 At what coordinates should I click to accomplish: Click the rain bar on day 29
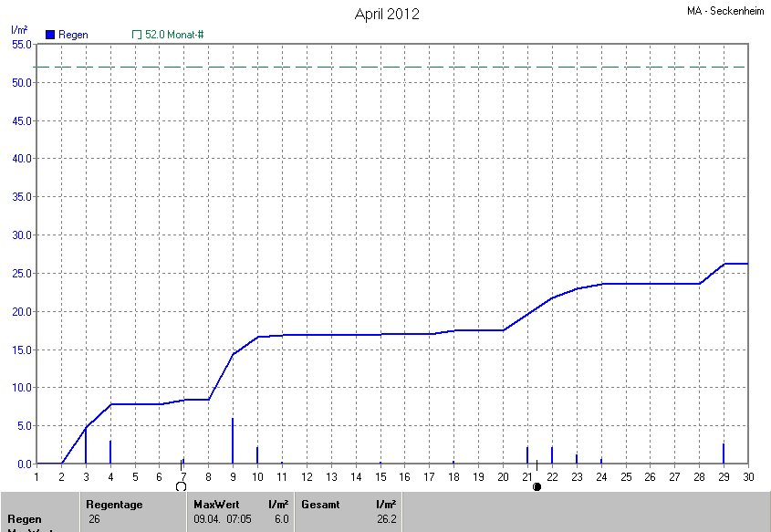coord(724,454)
